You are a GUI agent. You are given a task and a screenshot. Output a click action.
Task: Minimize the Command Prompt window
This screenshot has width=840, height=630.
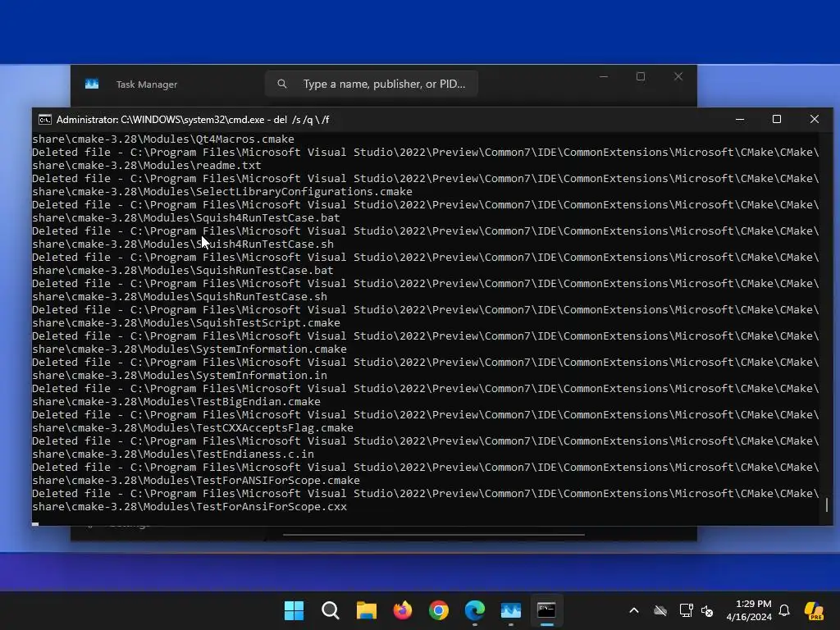click(740, 120)
